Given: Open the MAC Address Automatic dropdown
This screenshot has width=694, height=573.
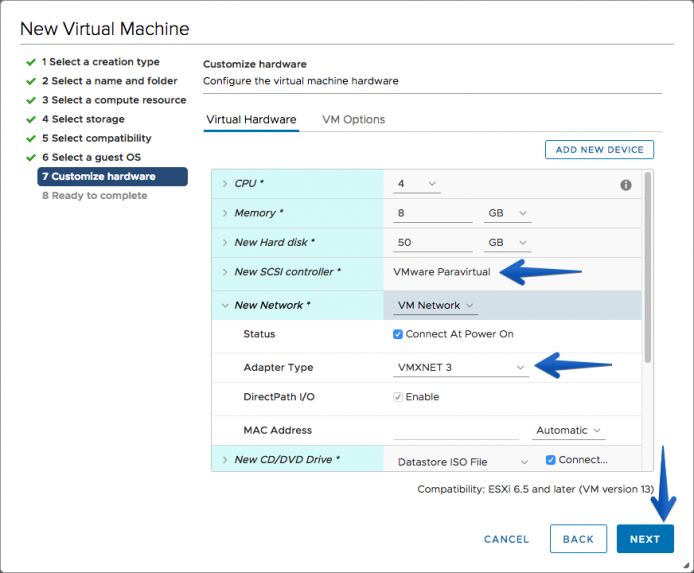Looking at the screenshot, I should (568, 430).
